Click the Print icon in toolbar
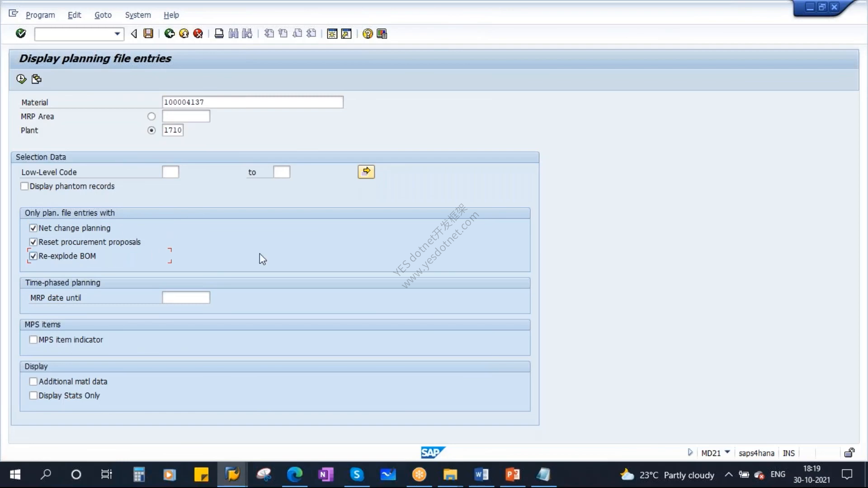The height and width of the screenshot is (488, 868). [x=219, y=33]
